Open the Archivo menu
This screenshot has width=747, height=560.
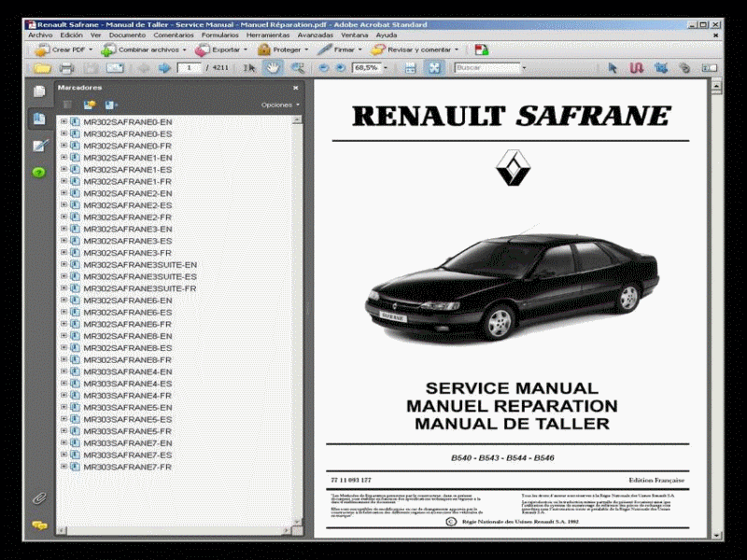pyautogui.click(x=40, y=35)
